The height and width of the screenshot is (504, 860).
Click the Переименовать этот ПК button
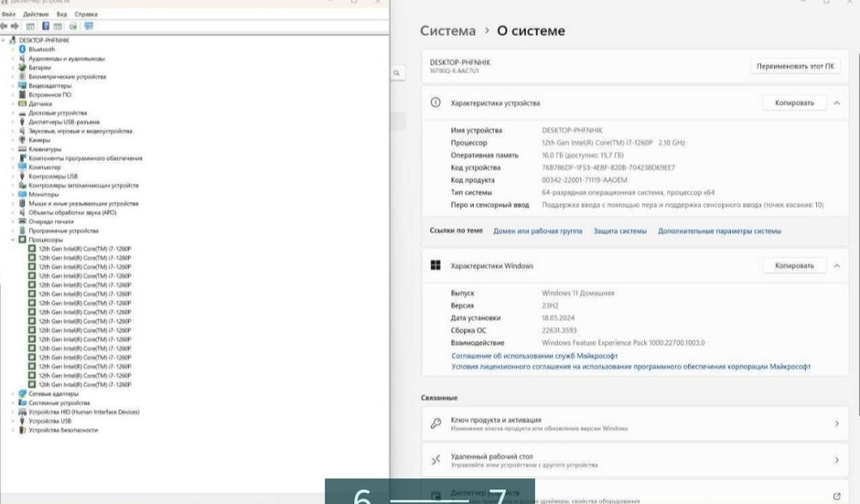point(794,66)
